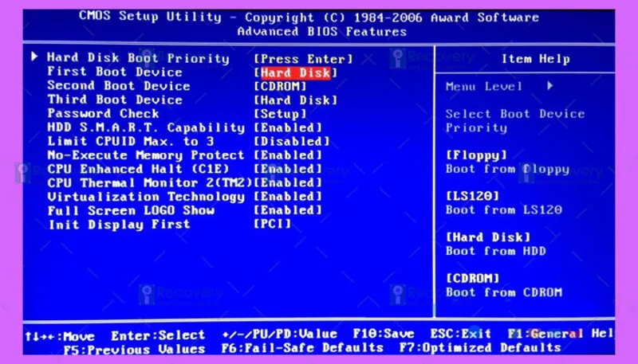The height and width of the screenshot is (364, 638).
Task: Select CPU Enhanced Halt (C1E) label
Action: (x=138, y=169)
